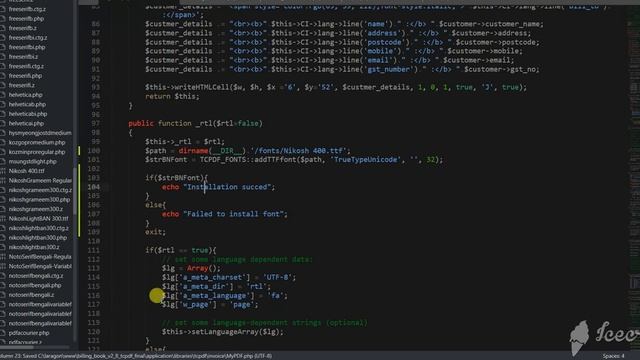Viewport: 640px width, 360px height.
Task: Open nikoshlightban300.z from file list
Action: click(x=34, y=247)
